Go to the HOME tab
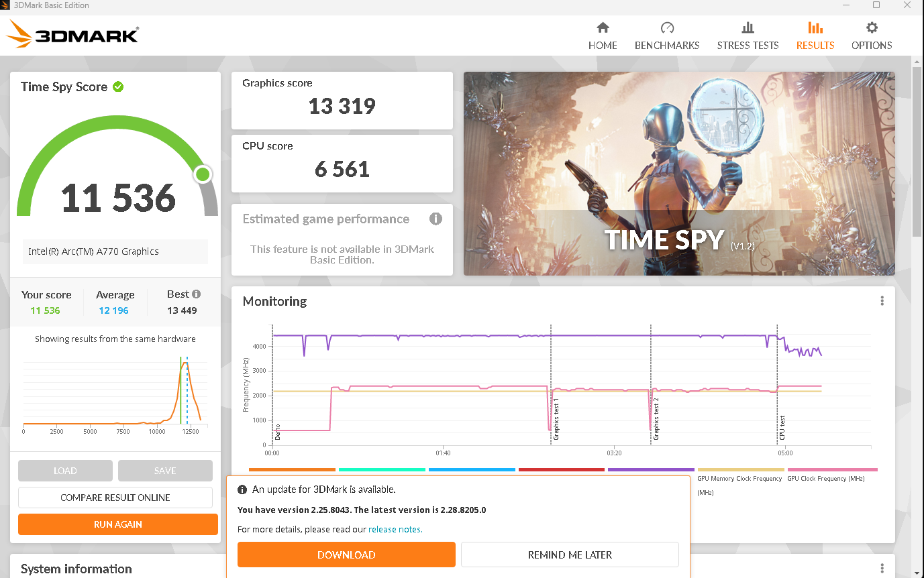Screen dimensions: 924x578 tap(603, 36)
